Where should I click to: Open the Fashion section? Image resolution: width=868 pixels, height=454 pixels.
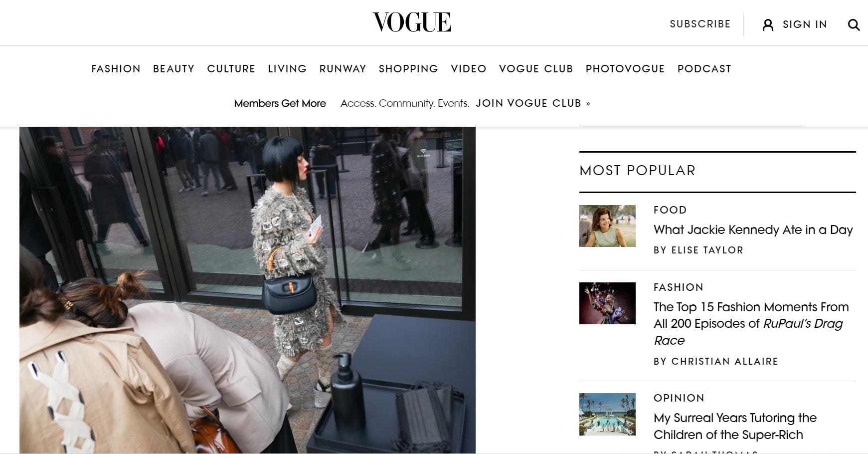116,69
